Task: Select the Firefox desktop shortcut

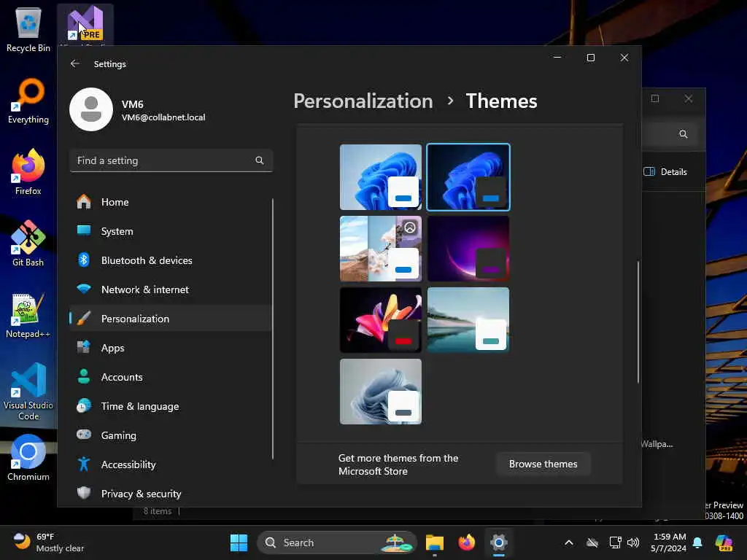Action: coord(28,172)
